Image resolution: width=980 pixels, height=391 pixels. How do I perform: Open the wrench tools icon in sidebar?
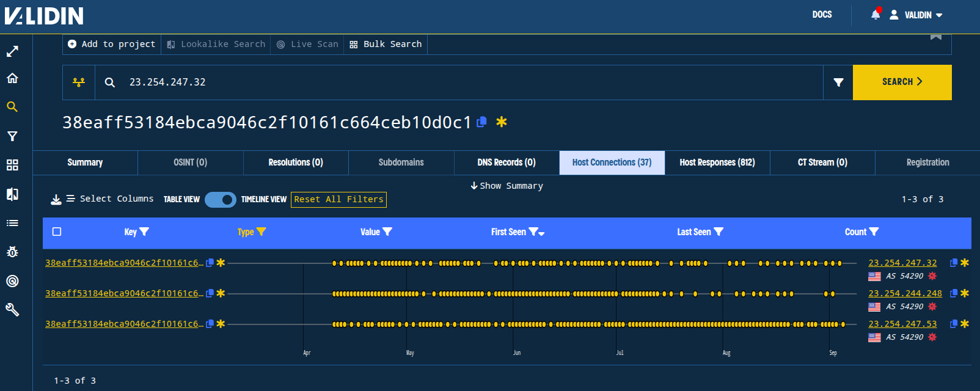coord(12,310)
